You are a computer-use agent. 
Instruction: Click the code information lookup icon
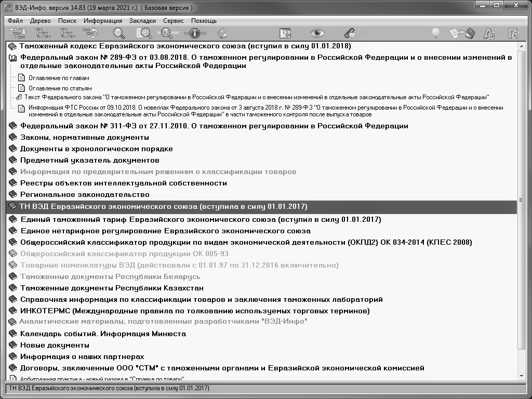(x=193, y=33)
